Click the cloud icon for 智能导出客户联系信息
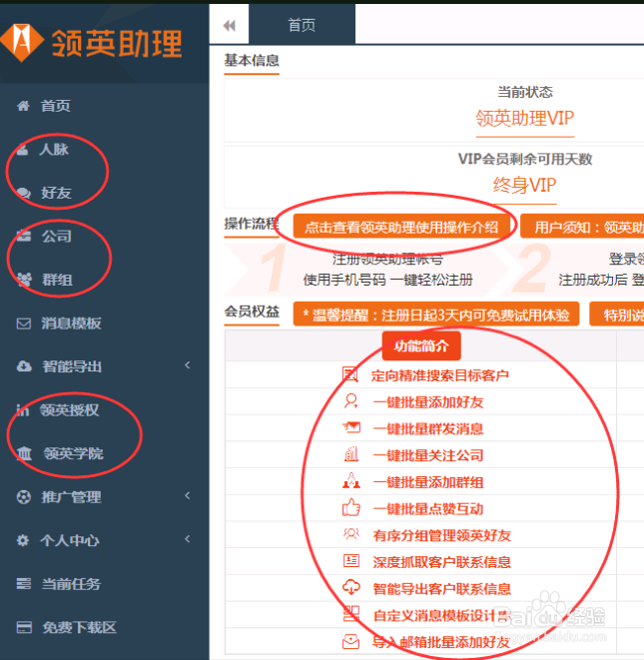The image size is (644, 660). point(351,587)
